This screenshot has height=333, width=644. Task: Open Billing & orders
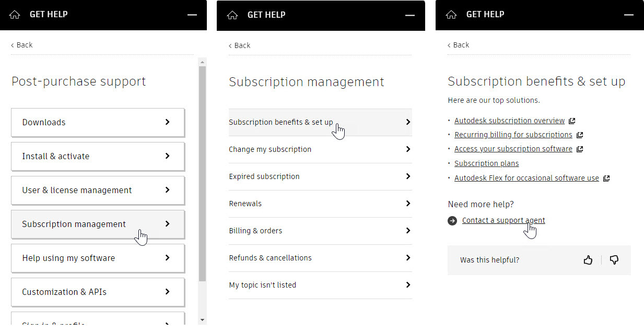pos(320,231)
